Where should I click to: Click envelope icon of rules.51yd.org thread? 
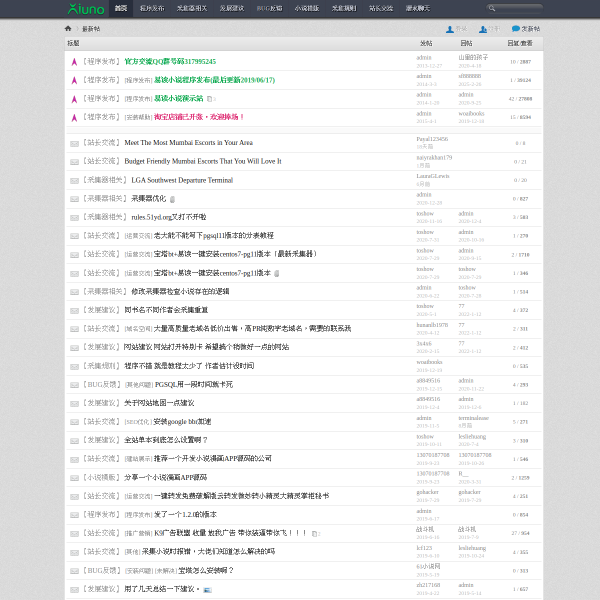pos(74,218)
